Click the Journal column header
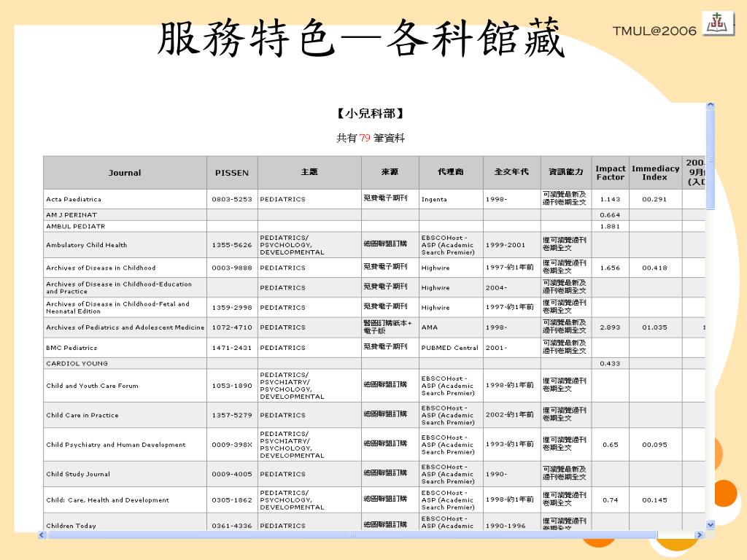This screenshot has width=747, height=560. click(125, 173)
